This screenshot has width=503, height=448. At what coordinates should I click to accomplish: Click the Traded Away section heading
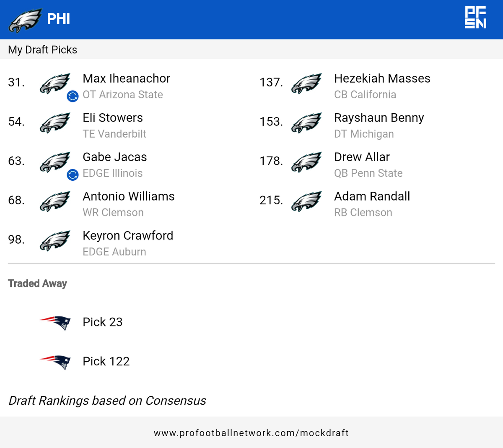37,284
